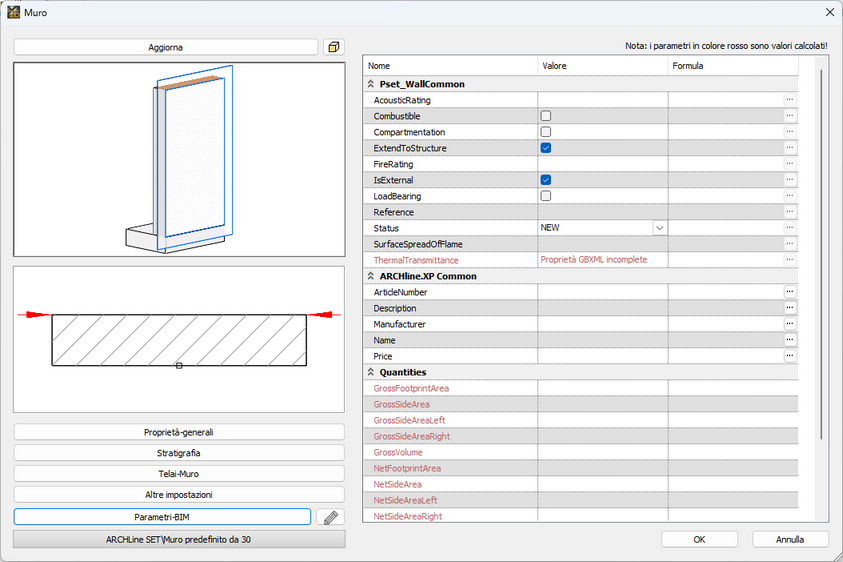Open the ellipsis button in the ExtendToStructure row
The height and width of the screenshot is (562, 843).
coord(789,148)
